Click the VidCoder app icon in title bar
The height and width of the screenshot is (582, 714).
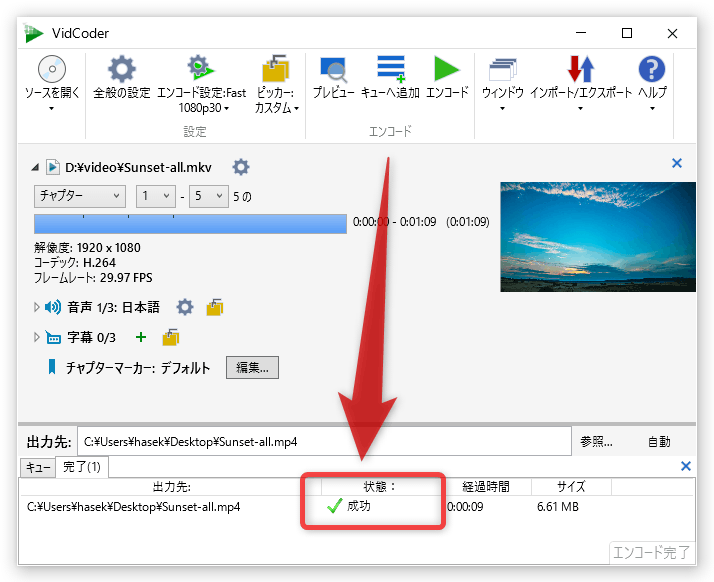click(x=34, y=33)
